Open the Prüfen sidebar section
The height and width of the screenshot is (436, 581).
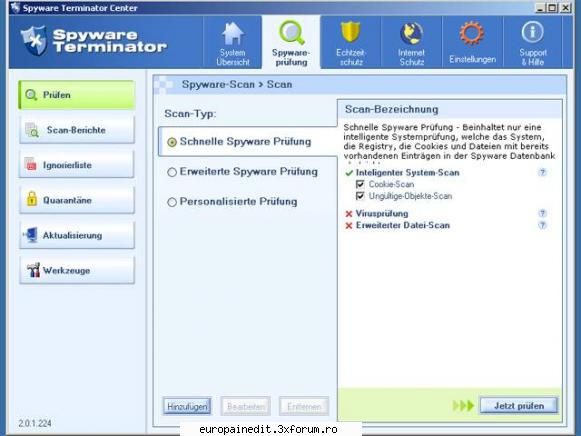[77, 95]
